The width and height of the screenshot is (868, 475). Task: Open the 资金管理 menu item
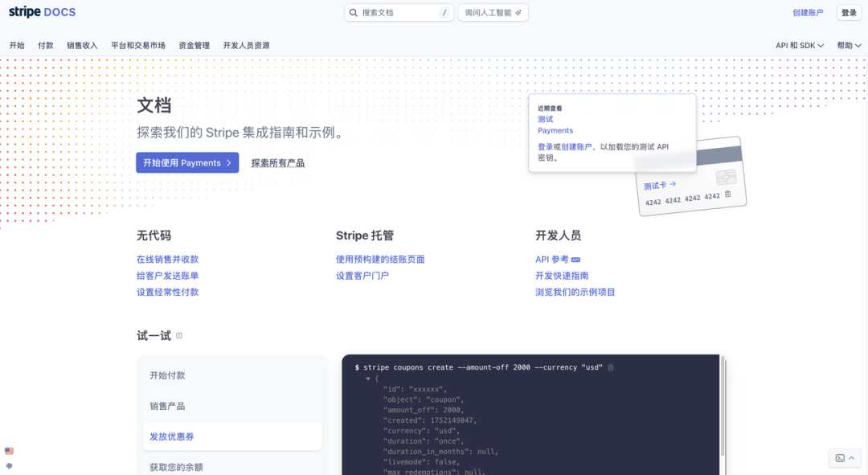194,45
